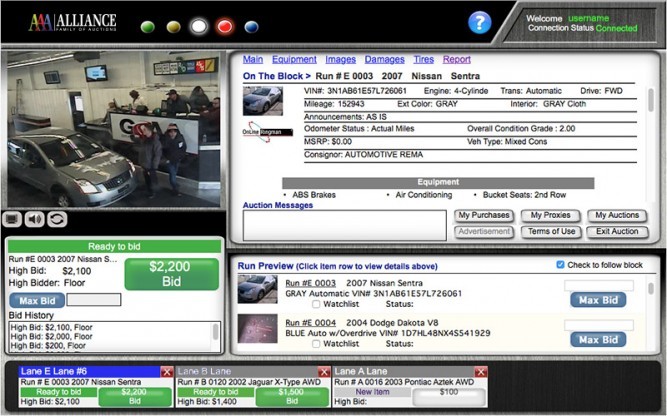Click the Advertisement button

pyautogui.click(x=484, y=231)
